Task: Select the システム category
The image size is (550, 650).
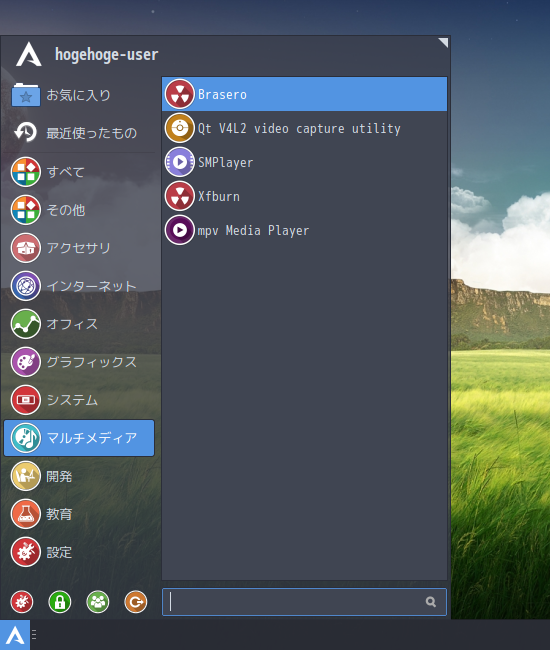Action: coord(79,400)
